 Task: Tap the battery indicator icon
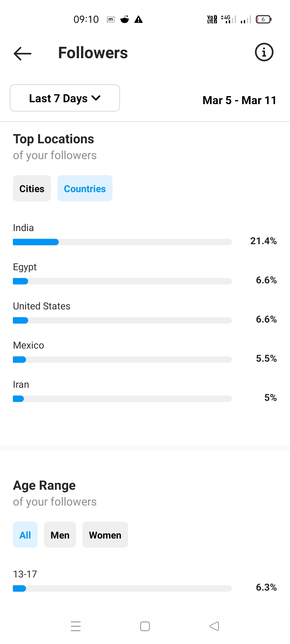click(x=264, y=19)
